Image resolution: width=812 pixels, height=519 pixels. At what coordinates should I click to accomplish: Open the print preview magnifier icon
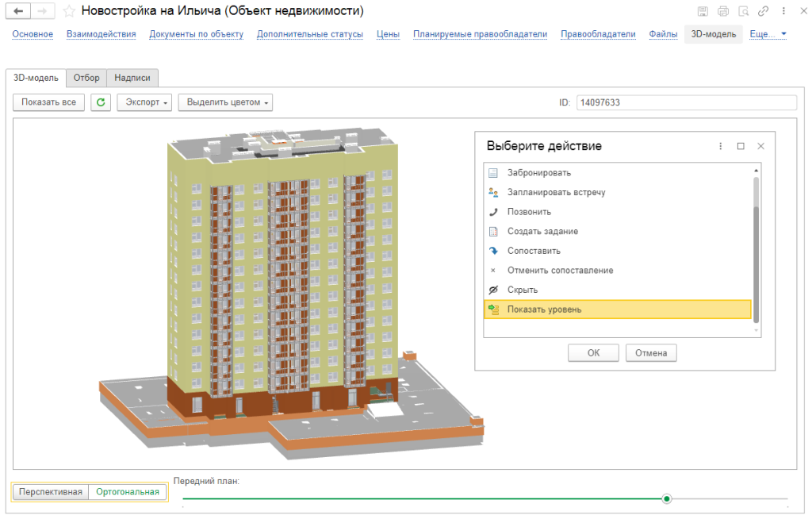pos(743,11)
